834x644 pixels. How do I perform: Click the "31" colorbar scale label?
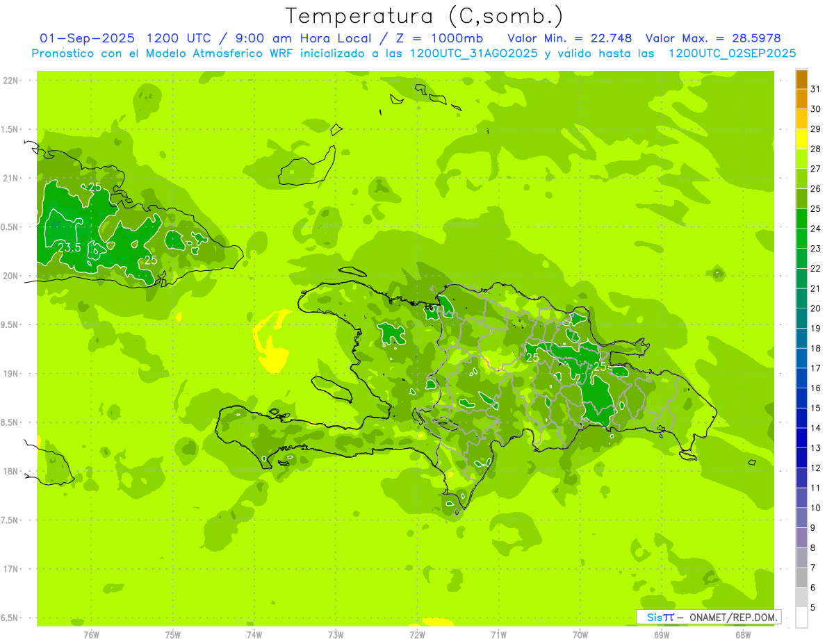tap(815, 88)
